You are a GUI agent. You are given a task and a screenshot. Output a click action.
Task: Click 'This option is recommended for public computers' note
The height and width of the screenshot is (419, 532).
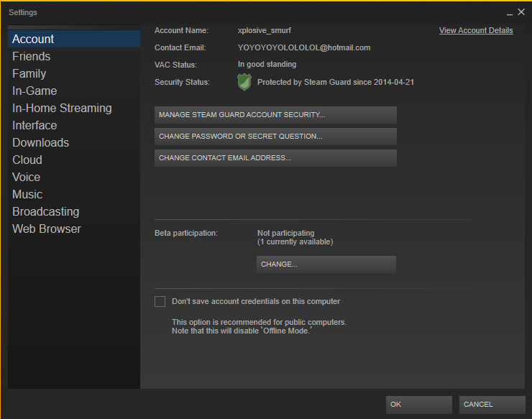260,322
